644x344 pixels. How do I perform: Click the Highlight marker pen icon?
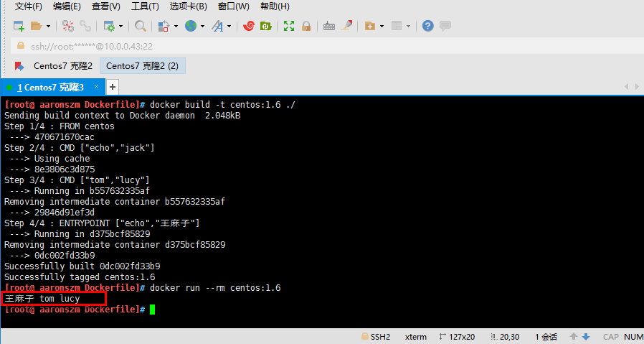click(346, 26)
